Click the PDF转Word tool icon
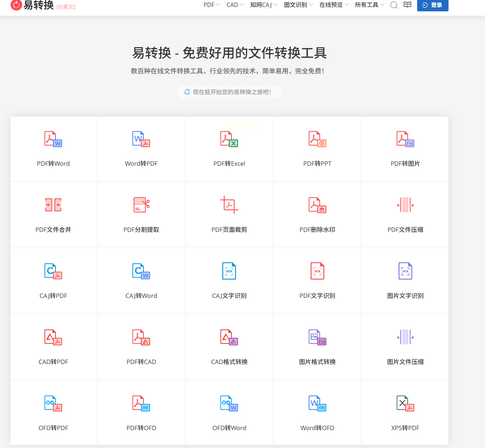 point(53,139)
